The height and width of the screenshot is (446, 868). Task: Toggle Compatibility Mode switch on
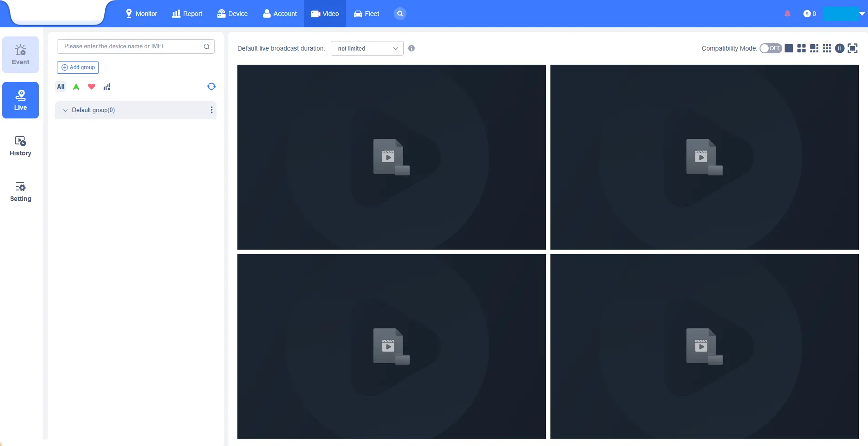pyautogui.click(x=770, y=48)
